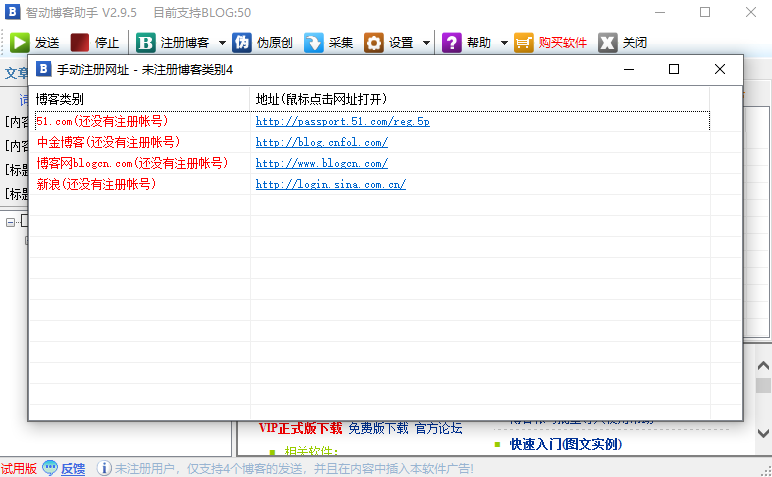Screen dimensions: 772x477
Task: Click the 官方论坛 link
Action: (x=439, y=428)
